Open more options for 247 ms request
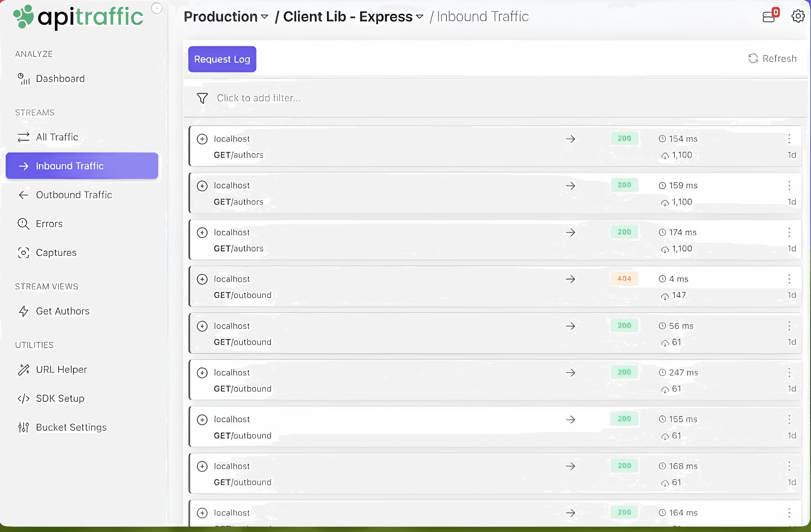Image resolution: width=811 pixels, height=532 pixels. point(789,373)
